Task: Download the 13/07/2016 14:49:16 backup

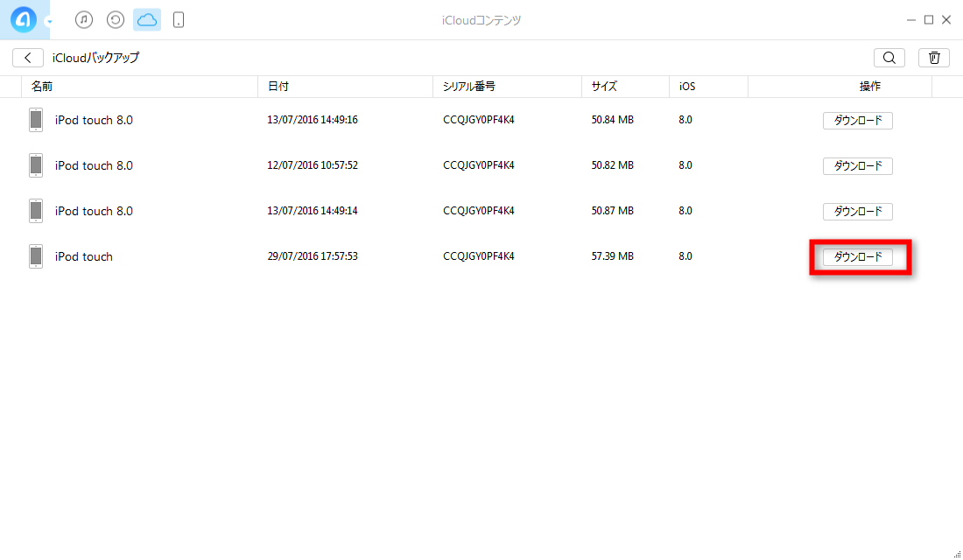Action: pyautogui.click(x=858, y=121)
